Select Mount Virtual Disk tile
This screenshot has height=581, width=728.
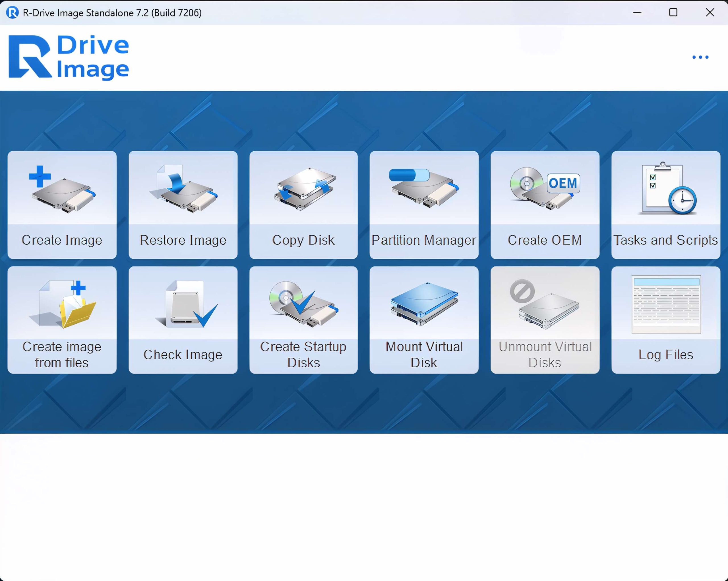tap(424, 320)
